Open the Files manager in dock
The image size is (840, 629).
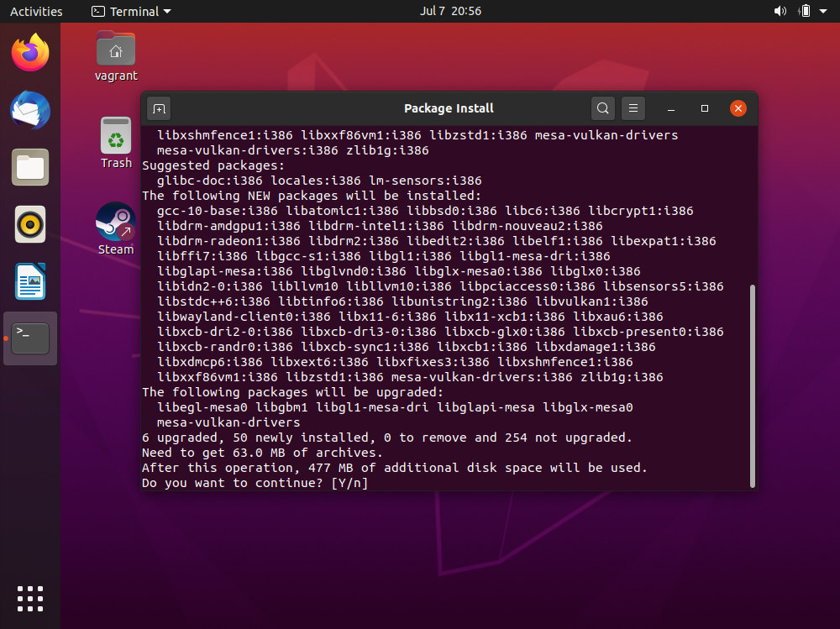(30, 168)
